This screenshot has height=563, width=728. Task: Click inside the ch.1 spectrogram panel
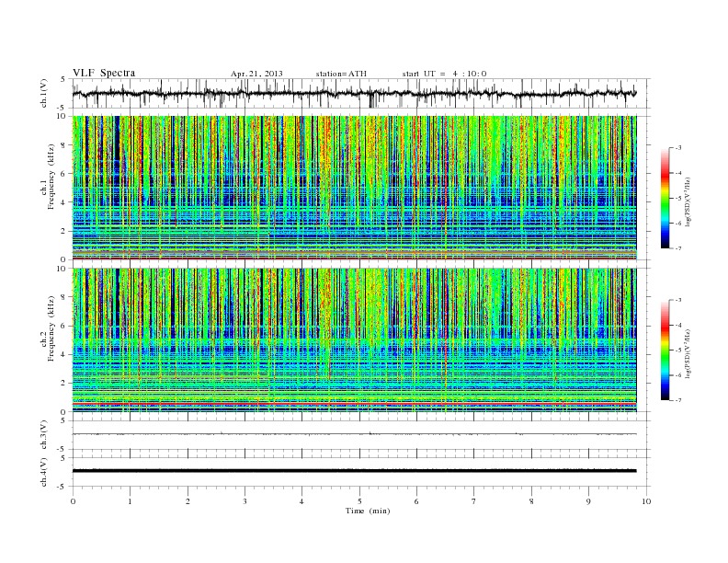click(354, 188)
